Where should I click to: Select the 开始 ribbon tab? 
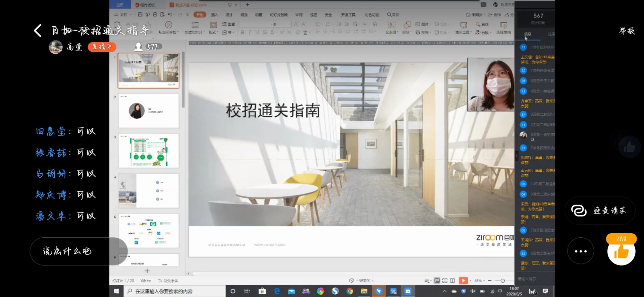coord(200,15)
